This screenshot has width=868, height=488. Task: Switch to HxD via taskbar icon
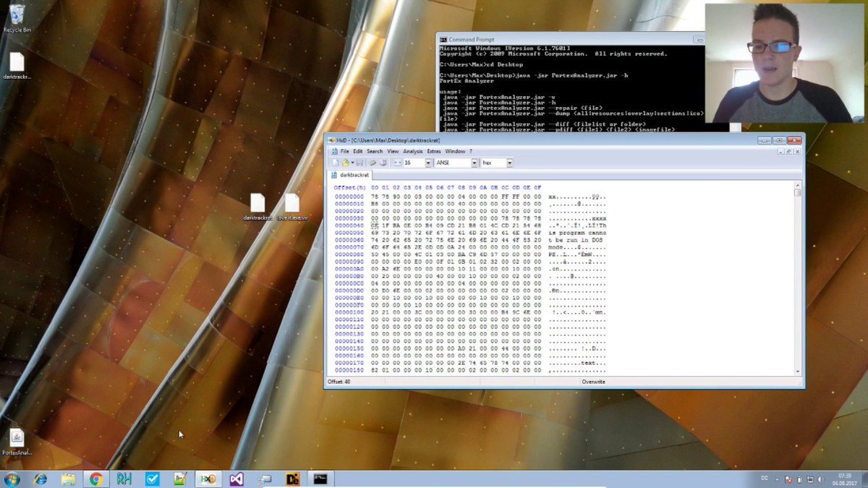coord(208,479)
